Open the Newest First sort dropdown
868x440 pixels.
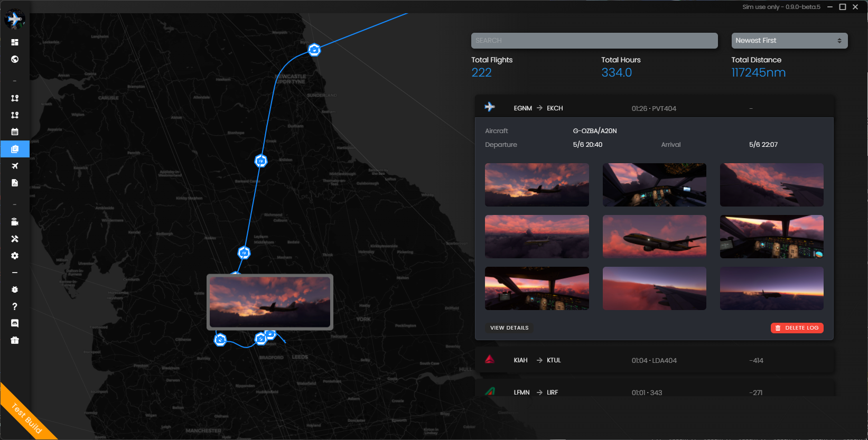pos(789,41)
